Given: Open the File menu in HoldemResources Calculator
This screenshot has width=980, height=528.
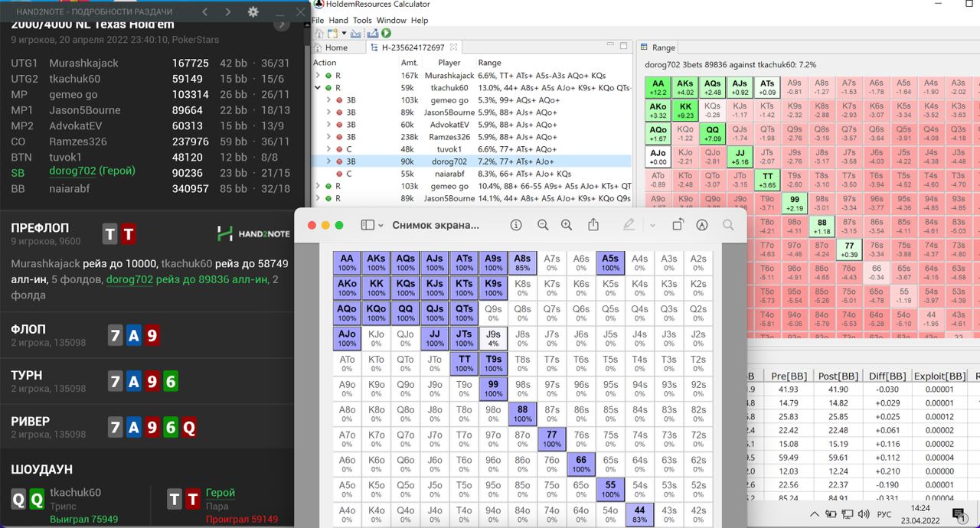Looking at the screenshot, I should coord(318,20).
